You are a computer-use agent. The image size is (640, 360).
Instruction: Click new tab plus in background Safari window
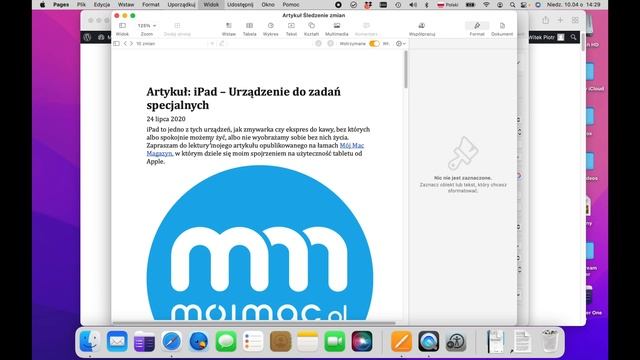click(560, 20)
